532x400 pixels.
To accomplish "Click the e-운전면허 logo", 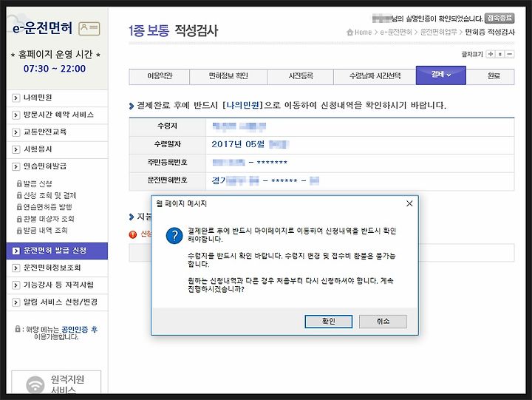I will [x=42, y=28].
